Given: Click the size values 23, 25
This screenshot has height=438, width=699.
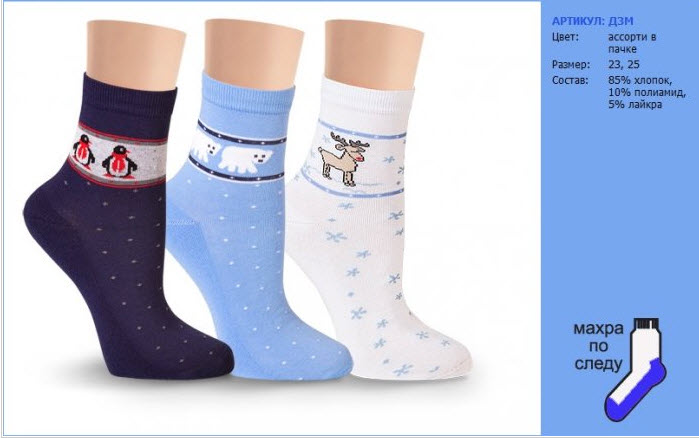Looking at the screenshot, I should (624, 65).
